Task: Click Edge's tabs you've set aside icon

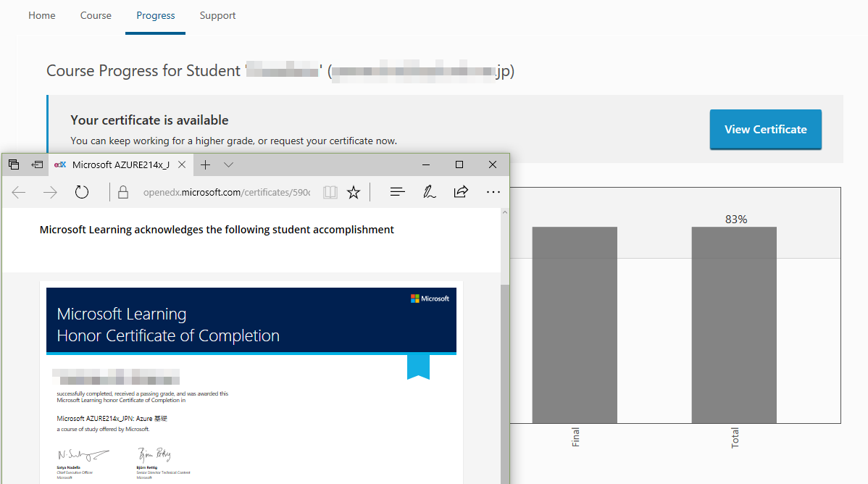Action: (x=14, y=164)
